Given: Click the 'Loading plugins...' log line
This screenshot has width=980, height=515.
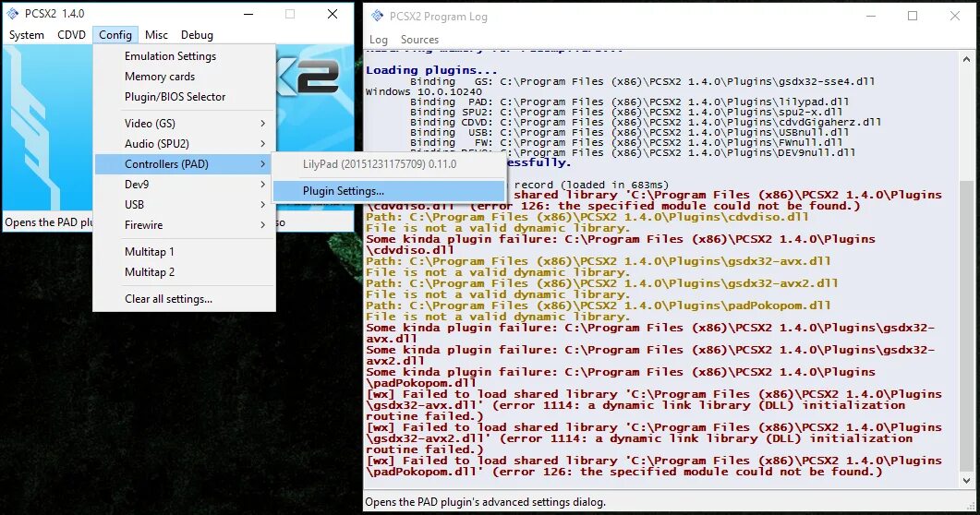Looking at the screenshot, I should click(431, 70).
